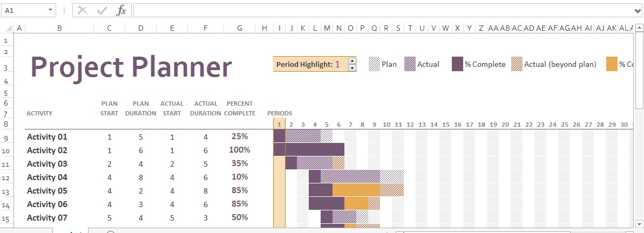644x233 pixels.
Task: Click the Insert Function fx icon
Action: (x=121, y=10)
